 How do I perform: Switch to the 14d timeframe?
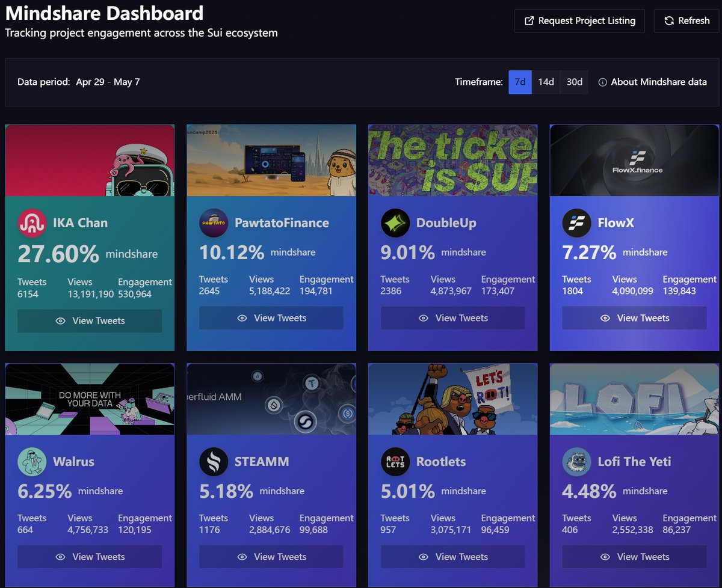coord(546,82)
